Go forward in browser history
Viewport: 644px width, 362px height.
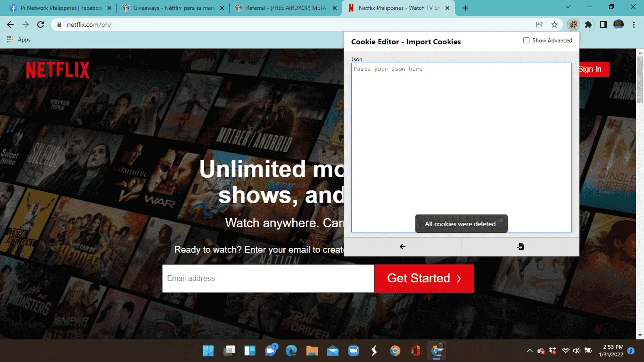(25, 25)
